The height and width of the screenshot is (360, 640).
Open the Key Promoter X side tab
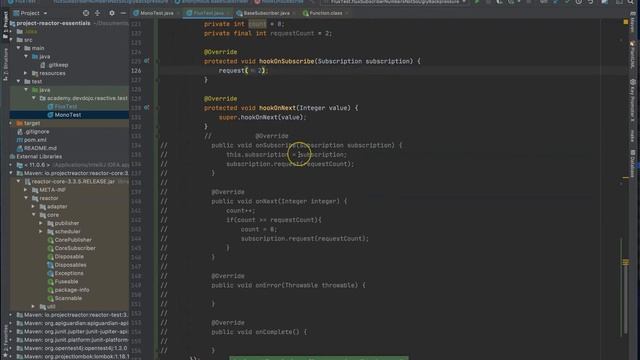click(x=633, y=101)
